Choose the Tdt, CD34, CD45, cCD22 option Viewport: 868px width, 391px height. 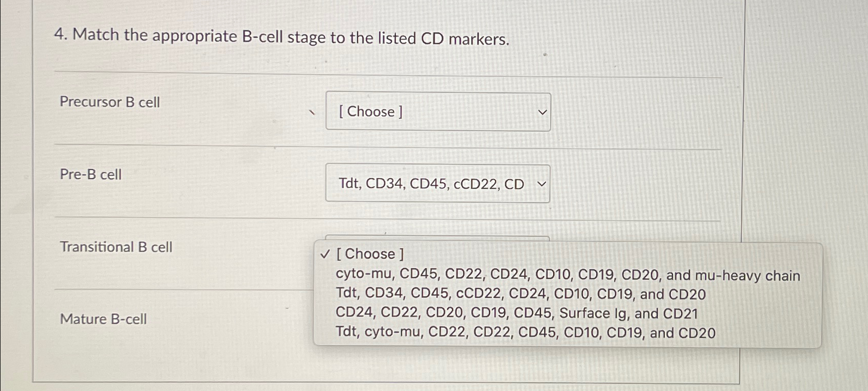click(521, 294)
